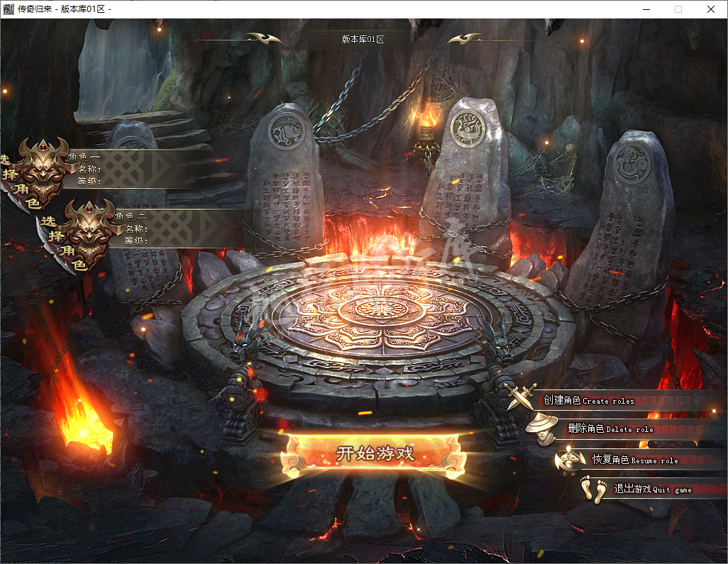Viewport: 728px width, 564px height.
Task: Click the 开始游戏 start game button
Action: point(374,453)
